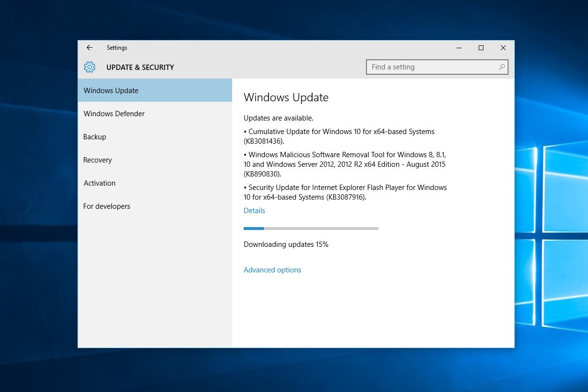Click the Downloading updates 15% status
Screen dimensions: 588x392
(x=286, y=244)
